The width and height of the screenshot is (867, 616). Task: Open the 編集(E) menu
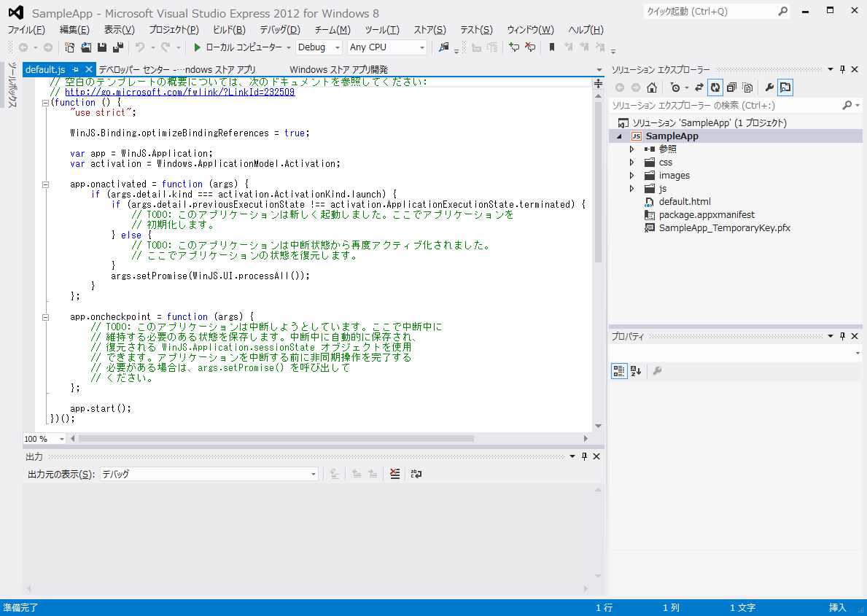click(74, 30)
